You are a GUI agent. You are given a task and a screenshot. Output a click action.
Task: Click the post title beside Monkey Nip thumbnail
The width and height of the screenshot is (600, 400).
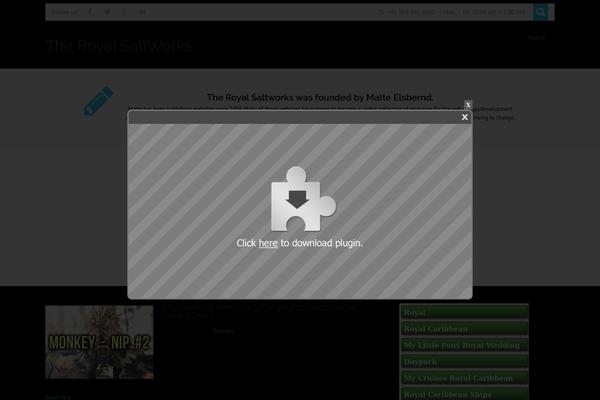(260, 311)
